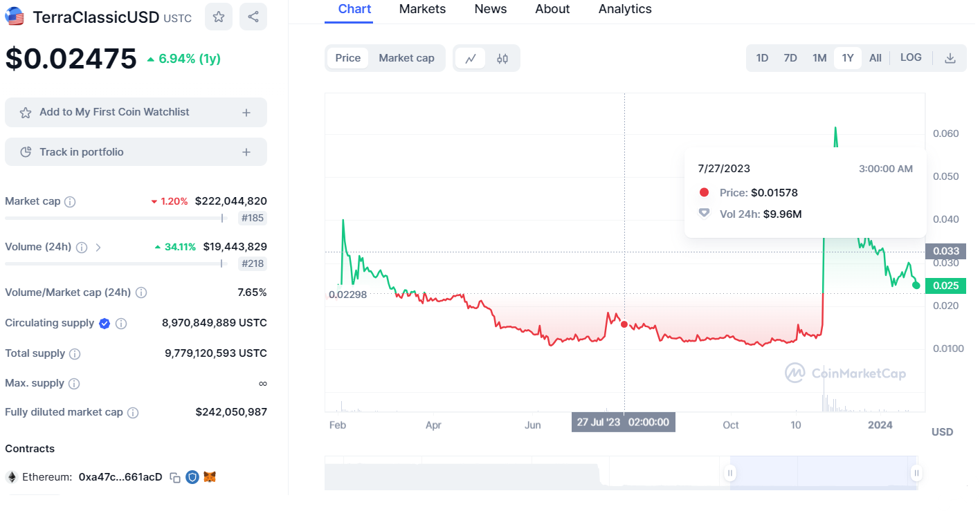Toggle LOG scale on chart
Viewport: 980px width, 511px height.
[x=911, y=57]
